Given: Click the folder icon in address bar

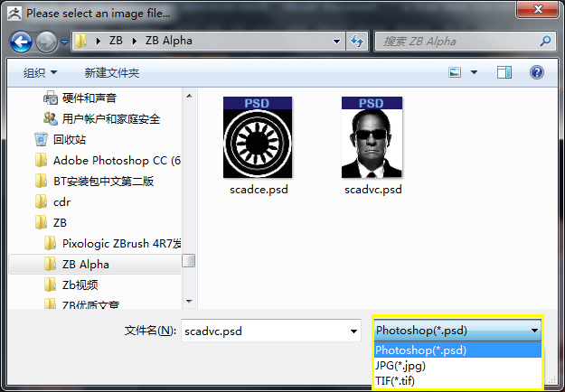Looking at the screenshot, I should (x=80, y=41).
